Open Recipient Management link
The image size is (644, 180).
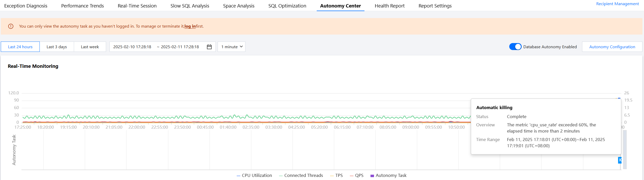coord(617,4)
